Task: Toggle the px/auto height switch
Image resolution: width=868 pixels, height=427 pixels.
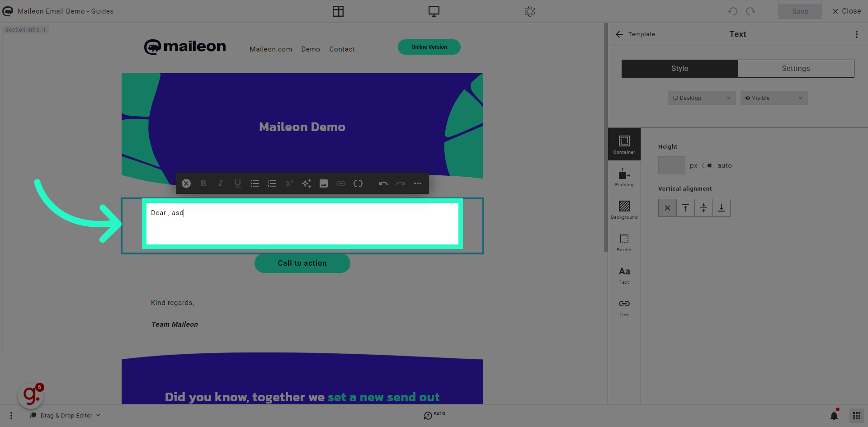Action: [x=707, y=165]
